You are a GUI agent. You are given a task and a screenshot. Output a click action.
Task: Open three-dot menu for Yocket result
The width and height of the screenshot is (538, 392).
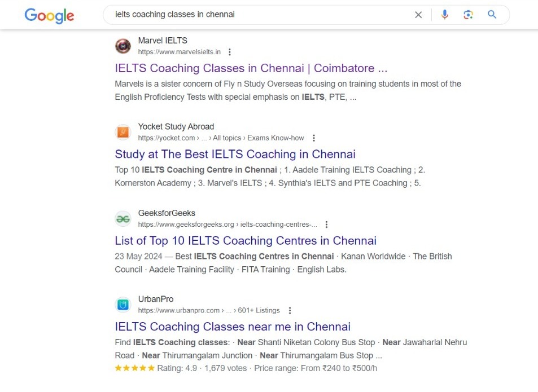[x=314, y=138]
